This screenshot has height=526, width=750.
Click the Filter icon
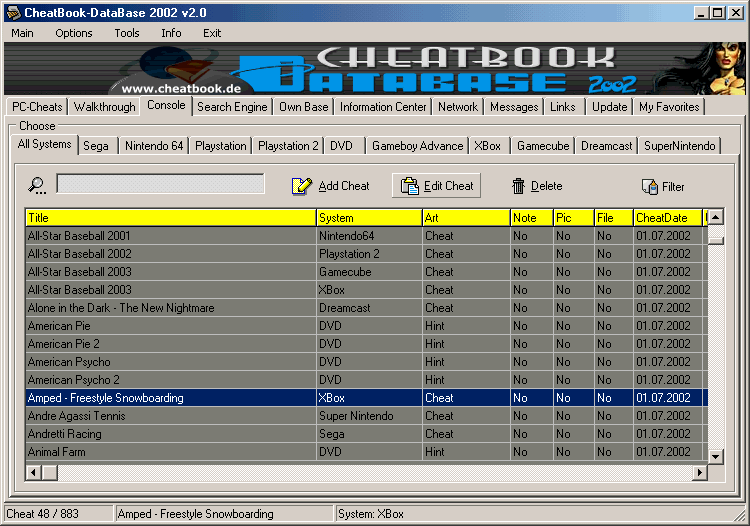click(649, 187)
